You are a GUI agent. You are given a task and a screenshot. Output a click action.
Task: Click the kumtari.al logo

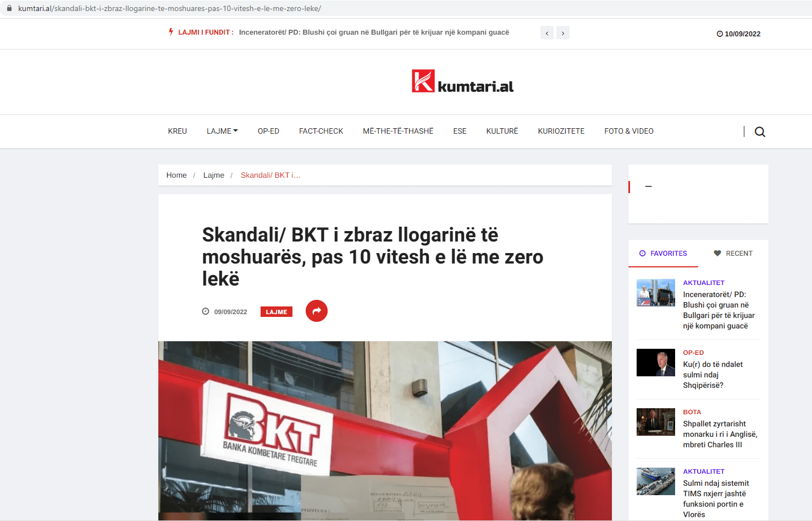[462, 81]
